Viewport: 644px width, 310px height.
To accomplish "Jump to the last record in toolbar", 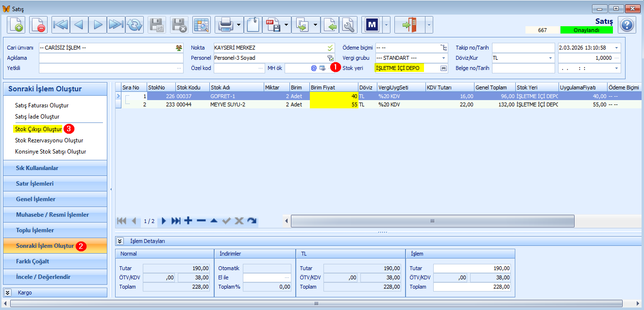I will point(116,25).
